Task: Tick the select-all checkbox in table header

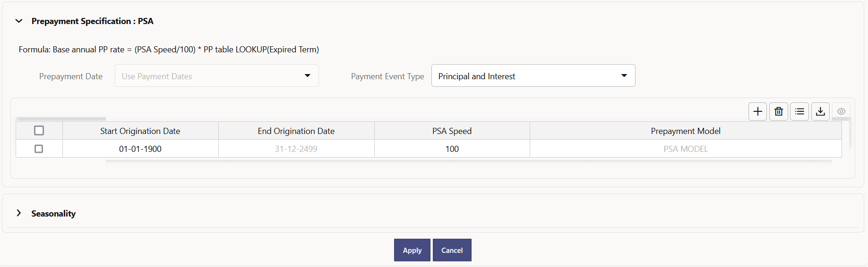Action: tap(39, 131)
